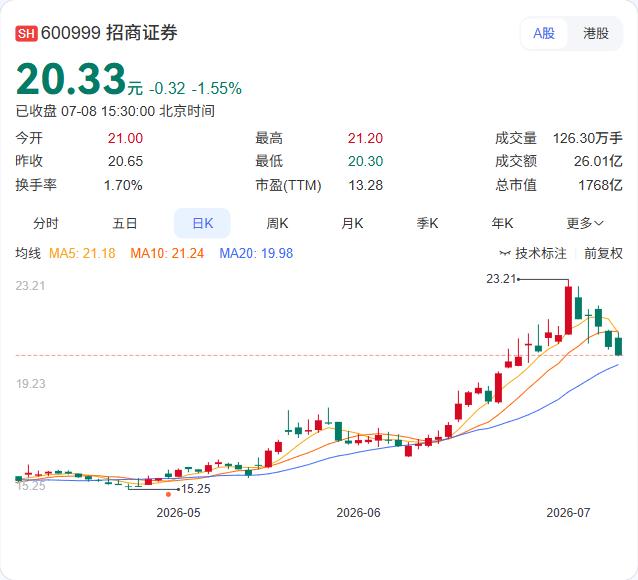Image resolution: width=638 pixels, height=580 pixels.
Task: Click the 技术标注 annotation icon
Action: pyautogui.click(x=505, y=254)
